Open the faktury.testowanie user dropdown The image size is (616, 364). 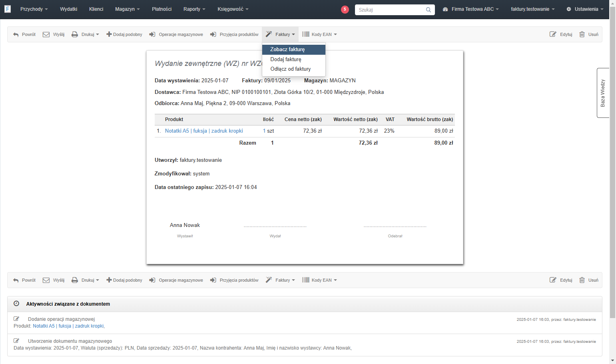point(533,9)
